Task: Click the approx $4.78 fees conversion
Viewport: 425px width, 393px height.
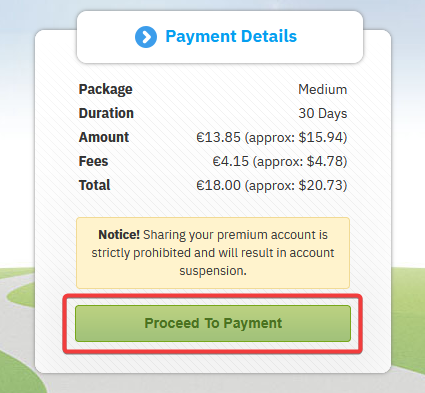Action: (x=300, y=162)
